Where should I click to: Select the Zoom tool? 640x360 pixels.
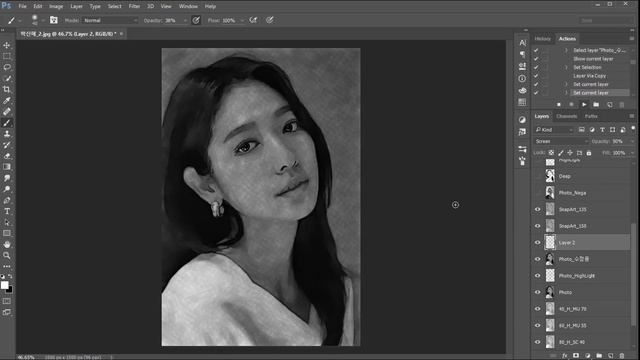pos(7,255)
